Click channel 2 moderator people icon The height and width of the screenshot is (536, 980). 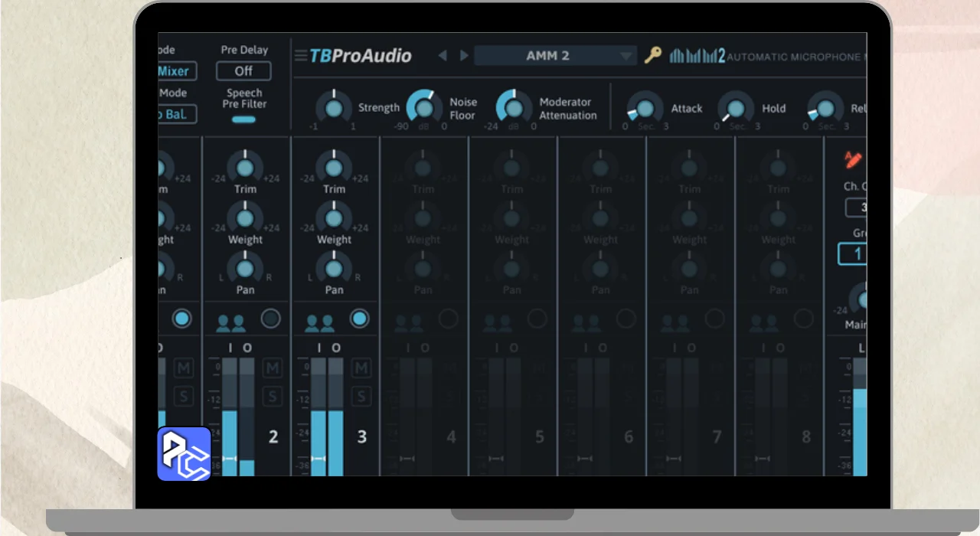[x=230, y=323]
